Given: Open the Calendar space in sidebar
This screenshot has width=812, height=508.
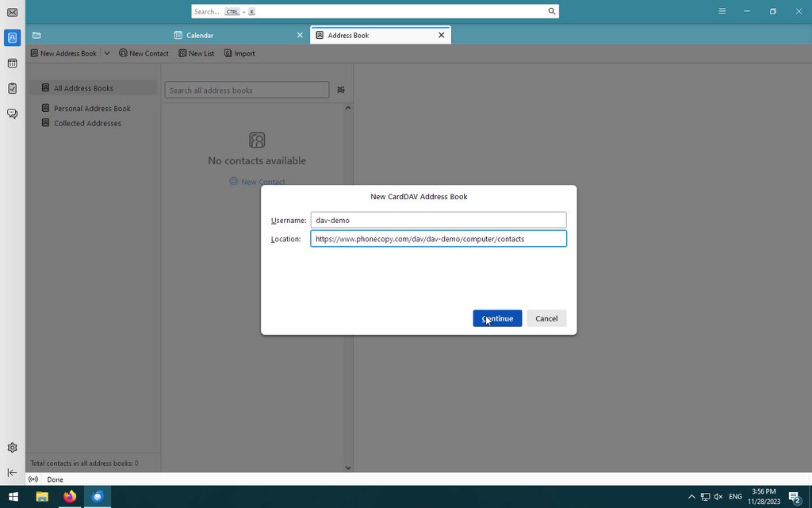Looking at the screenshot, I should 12,63.
